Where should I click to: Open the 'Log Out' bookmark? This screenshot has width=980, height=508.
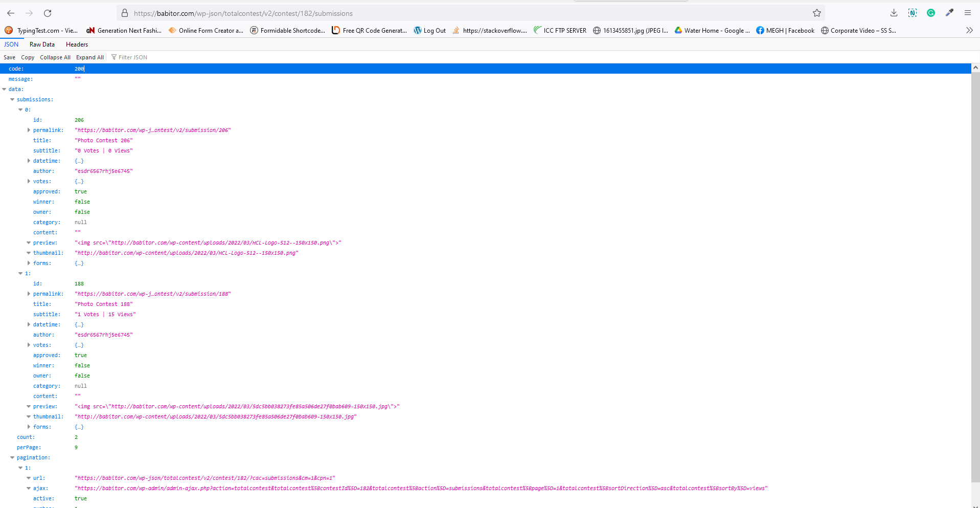[x=429, y=30]
